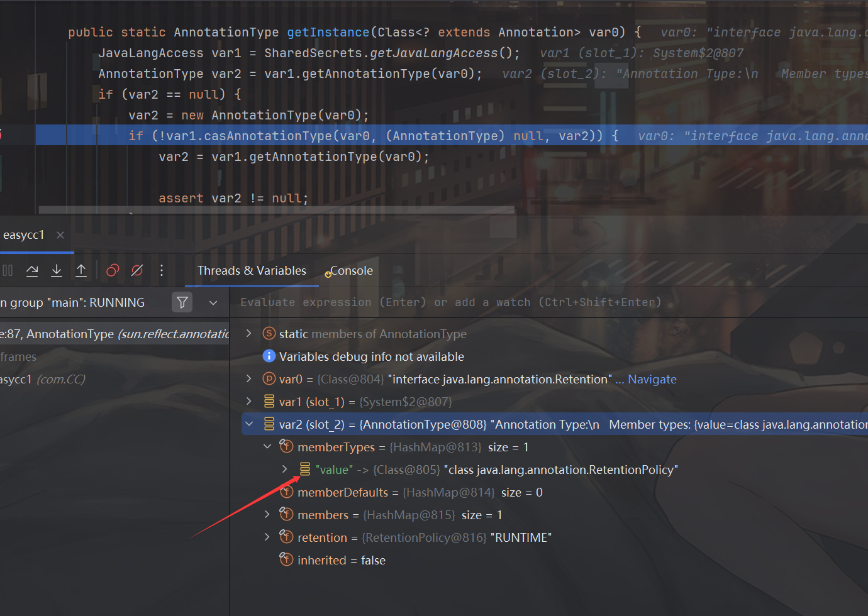Open the View Breakpoints icon
This screenshot has height=616, width=868.
(113, 270)
